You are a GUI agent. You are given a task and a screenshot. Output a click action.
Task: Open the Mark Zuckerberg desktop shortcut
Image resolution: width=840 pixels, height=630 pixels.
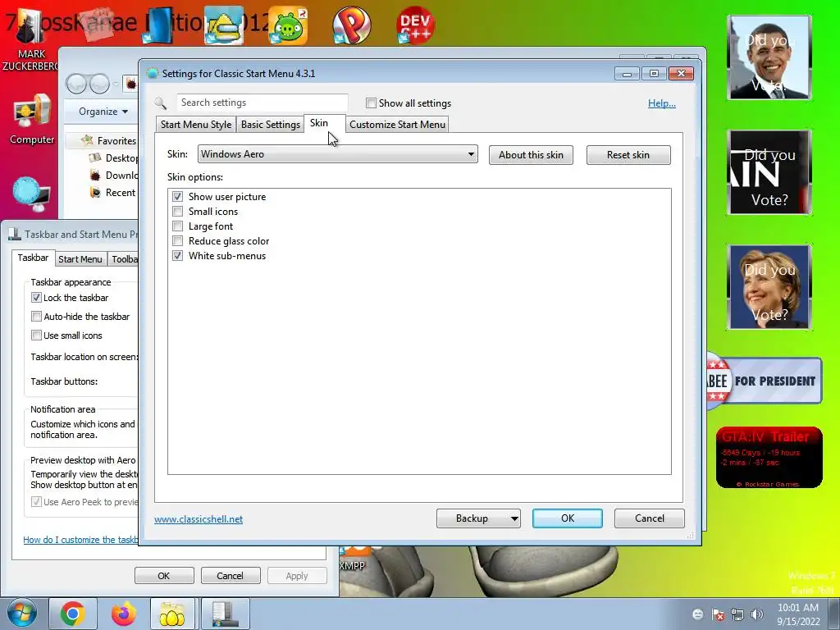[30, 40]
